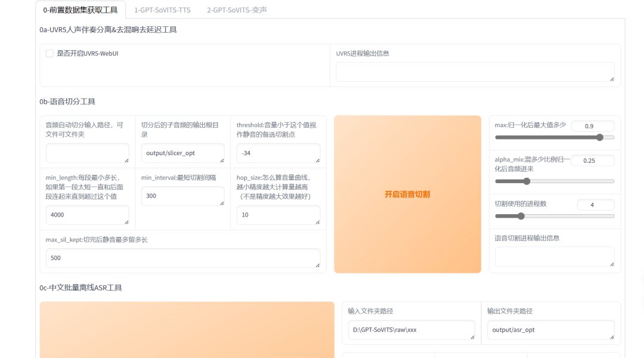Viewport: 644px width, 358px height.
Task: Focus the 音频自动切分输入路径 input field
Action: click(88, 153)
